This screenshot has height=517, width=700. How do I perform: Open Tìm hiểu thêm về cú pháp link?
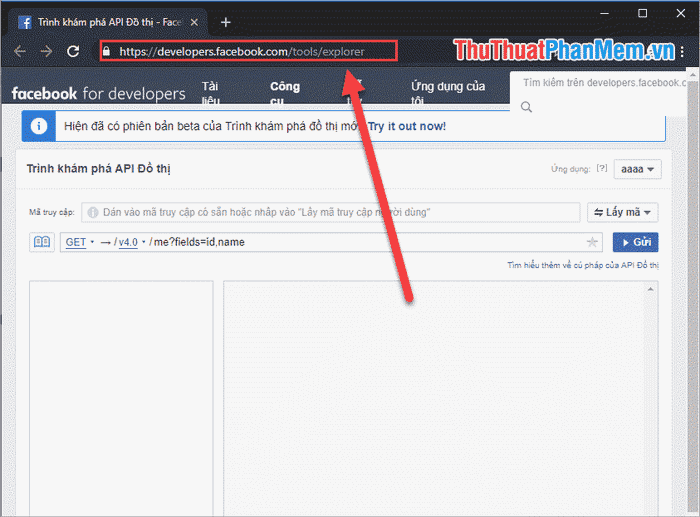tap(583, 265)
